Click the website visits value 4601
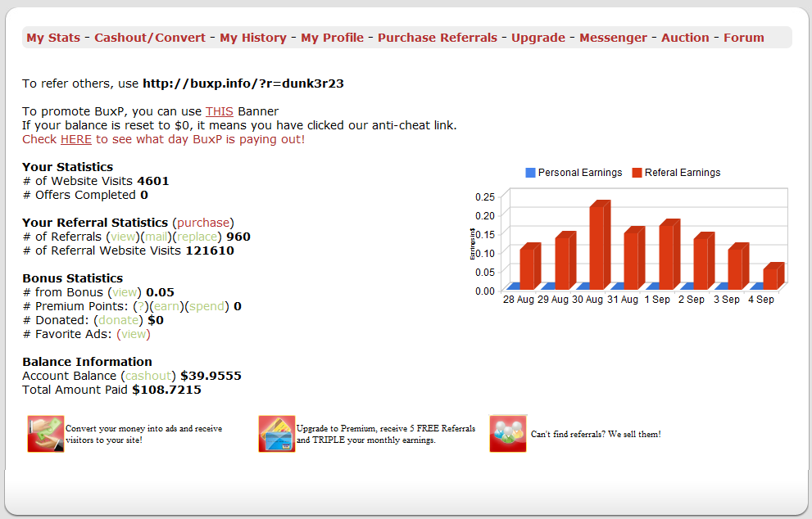The height and width of the screenshot is (519, 812). 153,181
